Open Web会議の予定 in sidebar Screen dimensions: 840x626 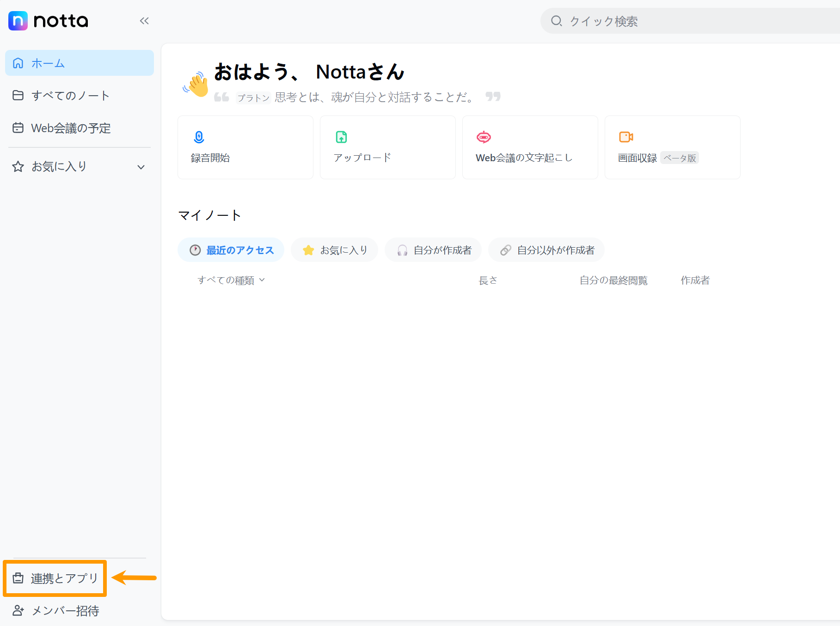tap(80, 128)
